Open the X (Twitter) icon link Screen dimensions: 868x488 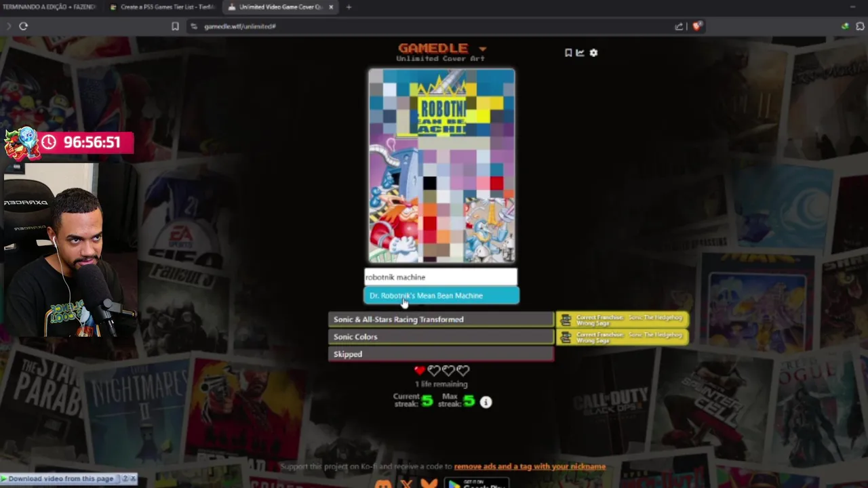[x=407, y=484]
